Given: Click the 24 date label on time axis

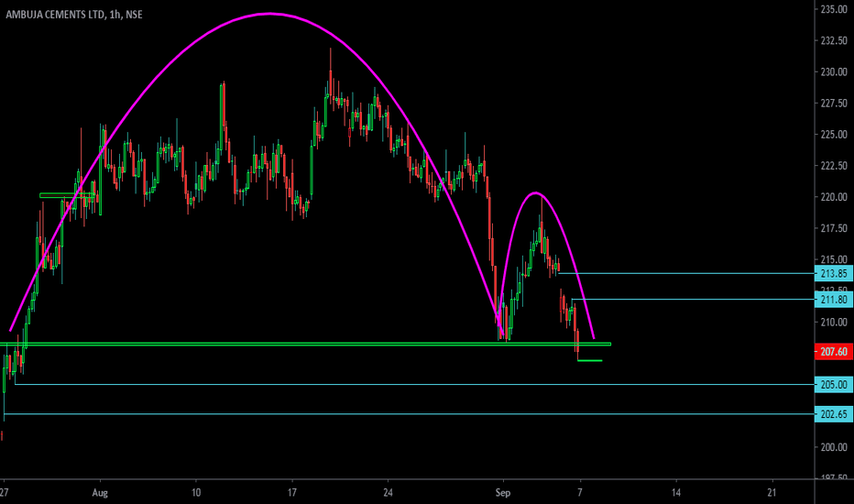Looking at the screenshot, I should pyautogui.click(x=388, y=493).
